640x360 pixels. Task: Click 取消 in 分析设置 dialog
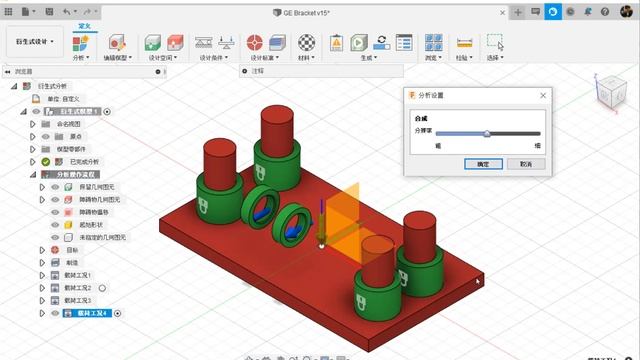coord(526,164)
